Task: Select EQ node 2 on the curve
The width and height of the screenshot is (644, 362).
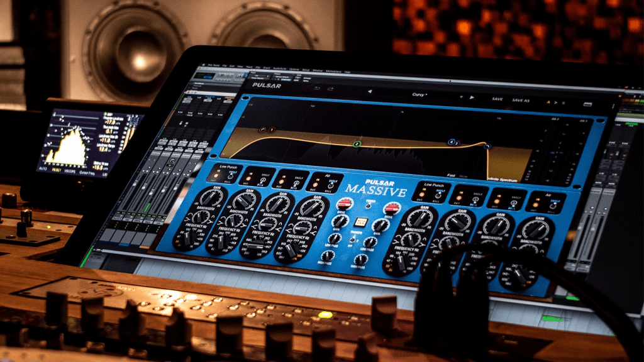Action: (x=357, y=144)
